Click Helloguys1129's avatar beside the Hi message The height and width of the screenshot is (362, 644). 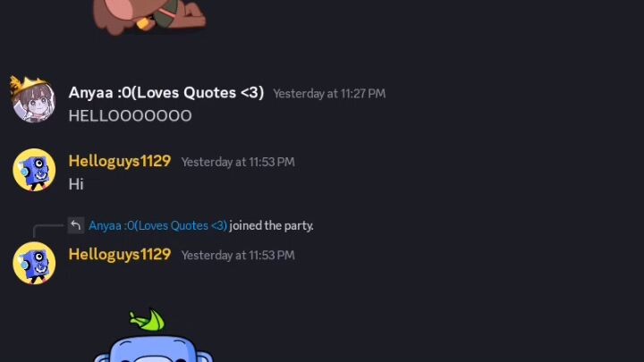pos(34,170)
